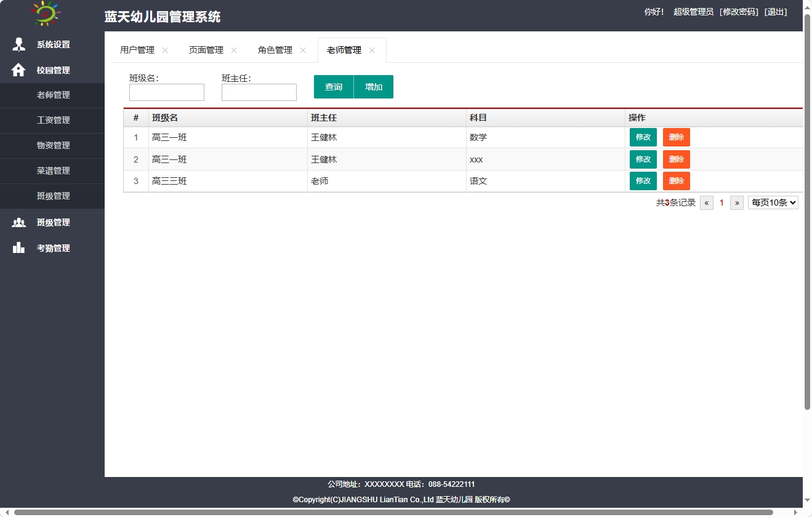
Task: Close the 页面管理 tab
Action: tap(233, 50)
